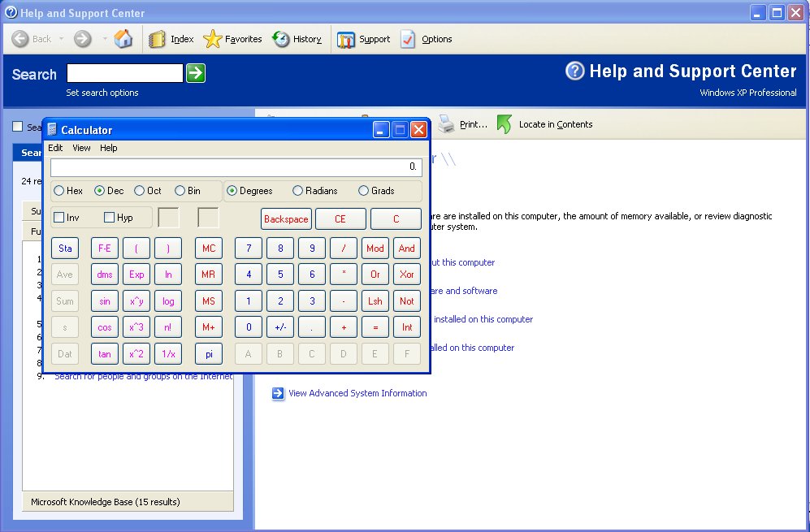Click the MC memory clear button

209,249
